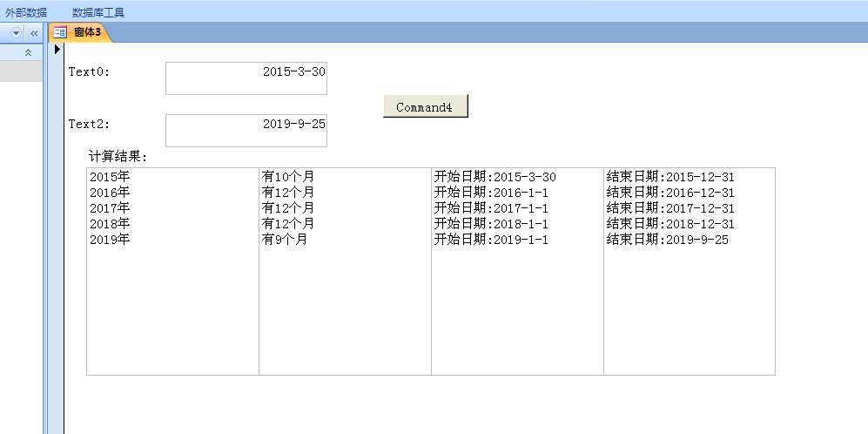Viewport: 868px width, 434px height.
Task: Collapse the navigation group double-up chevron
Action: click(28, 52)
